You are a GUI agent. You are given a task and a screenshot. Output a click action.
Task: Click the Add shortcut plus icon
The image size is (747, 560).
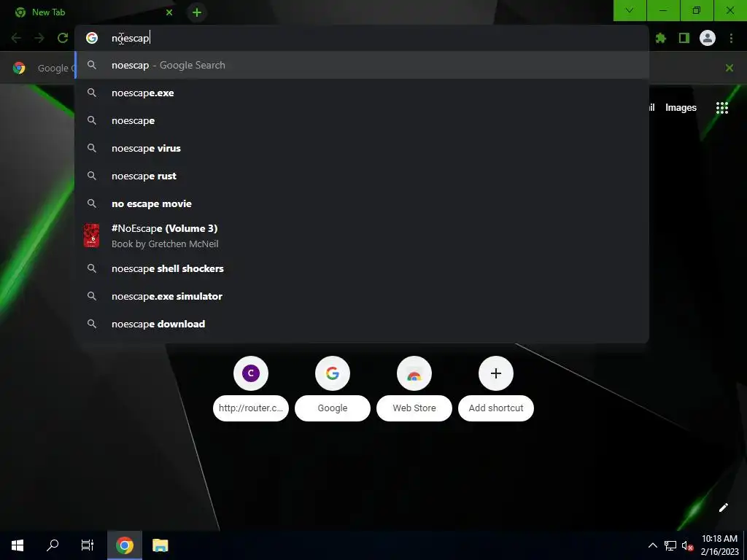click(x=496, y=373)
